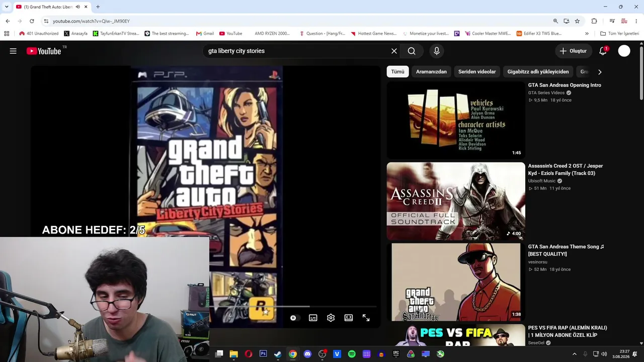Open the GTA San Andreas Opening Intro thumbnail
Viewport: 644px width, 362px height.
(456, 120)
